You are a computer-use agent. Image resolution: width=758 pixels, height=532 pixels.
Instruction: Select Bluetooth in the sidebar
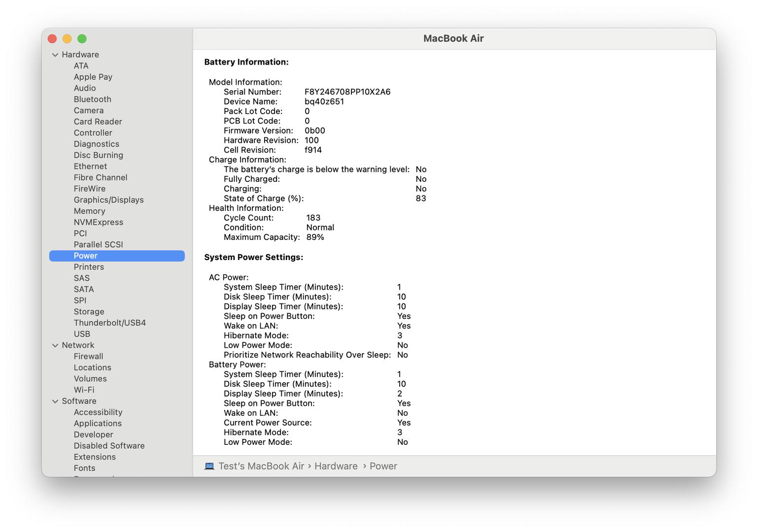pyautogui.click(x=92, y=100)
